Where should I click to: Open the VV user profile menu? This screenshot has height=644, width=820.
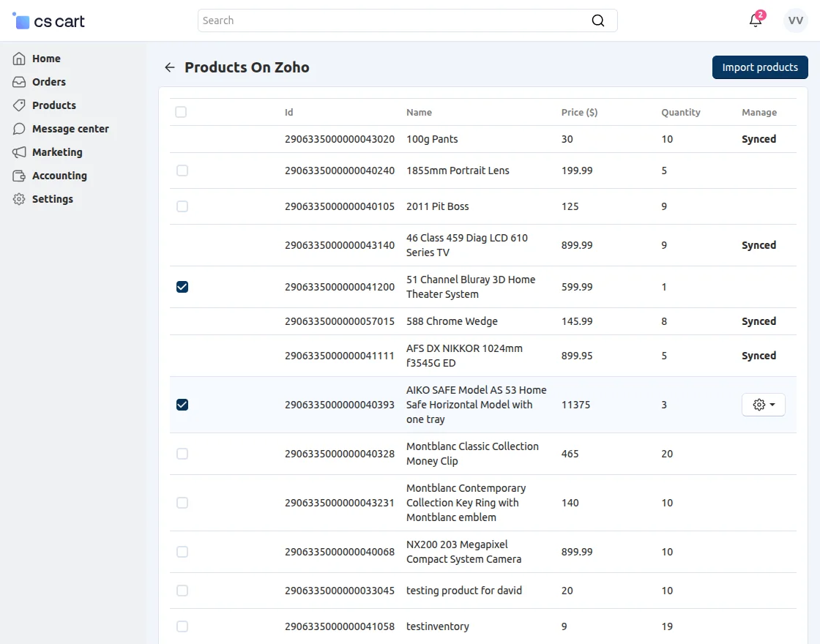(x=795, y=20)
